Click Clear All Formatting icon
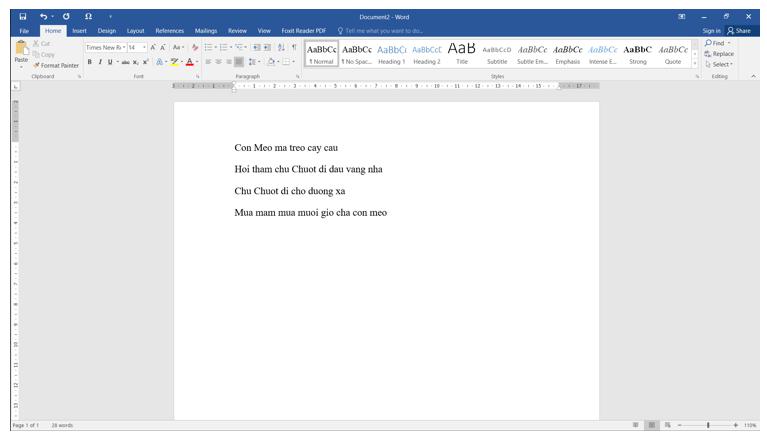This screenshot has height=433, width=767. (x=195, y=47)
